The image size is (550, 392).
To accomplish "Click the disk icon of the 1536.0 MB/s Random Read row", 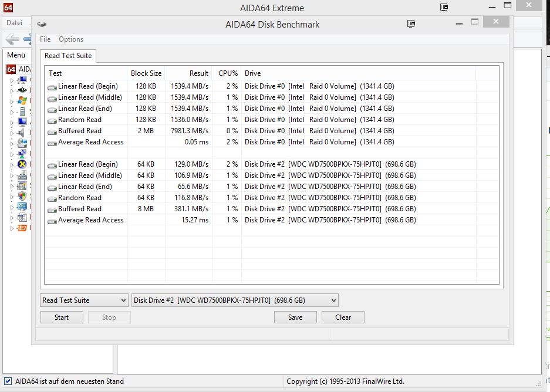I will click(52, 120).
